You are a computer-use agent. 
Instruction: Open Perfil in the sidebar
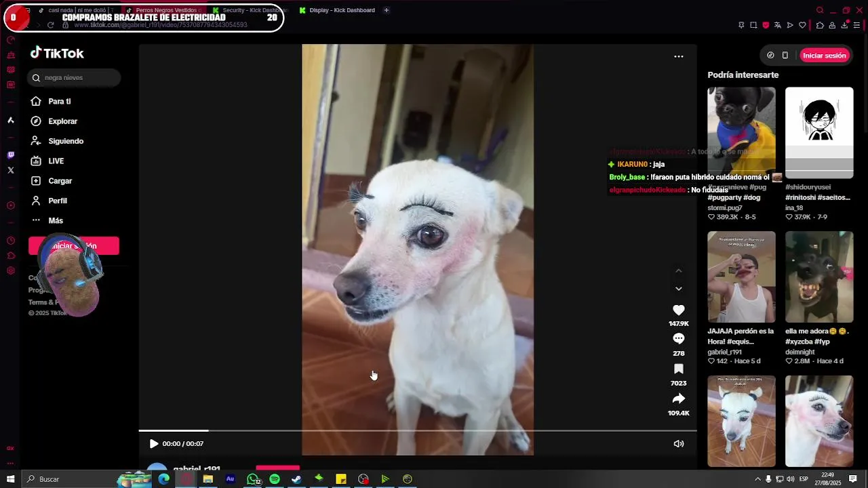[x=49, y=201]
